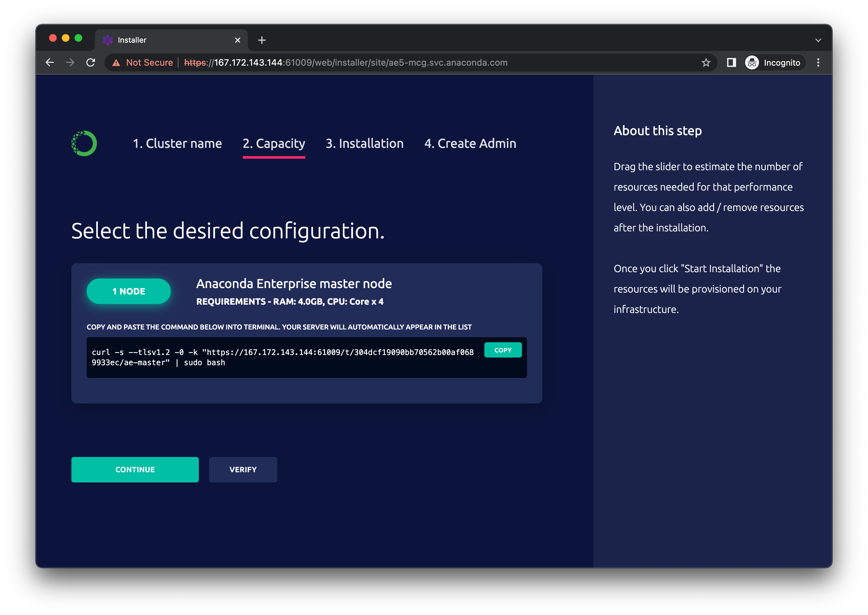Copy the curl command with the COPY button
The height and width of the screenshot is (615, 868).
pyautogui.click(x=503, y=350)
